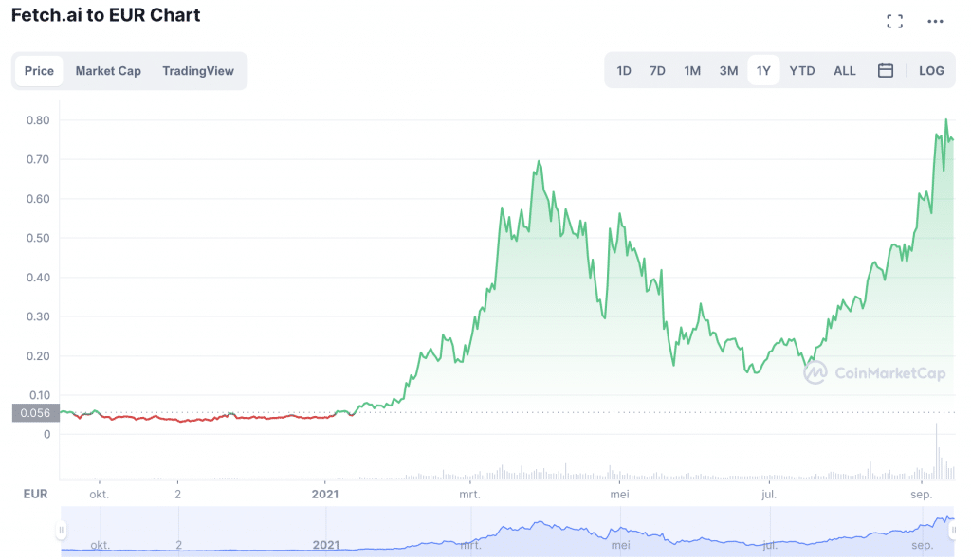
Task: Click the mei x-axis label on main chart
Action: 619,495
